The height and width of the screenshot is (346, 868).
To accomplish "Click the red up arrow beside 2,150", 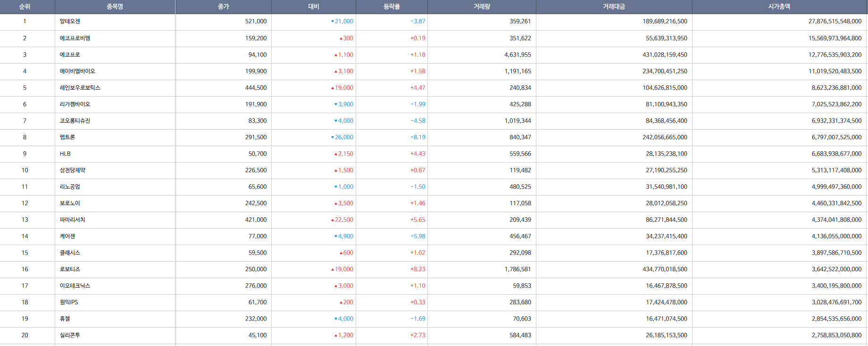I will (336, 154).
